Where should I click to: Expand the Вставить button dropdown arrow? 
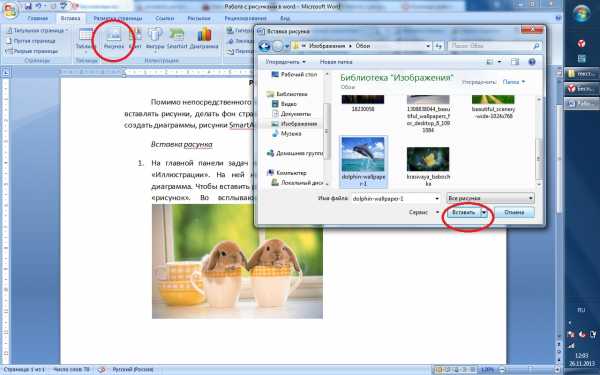point(484,212)
